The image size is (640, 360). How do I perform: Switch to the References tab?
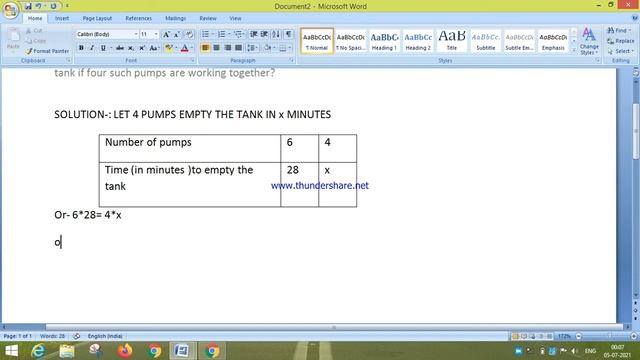click(138, 18)
